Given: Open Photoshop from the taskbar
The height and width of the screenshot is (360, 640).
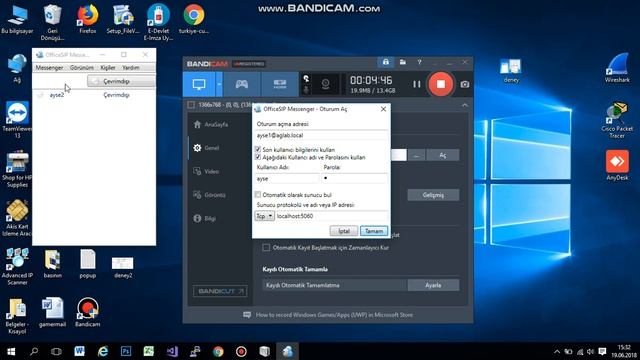Looking at the screenshot, I should pos(126,351).
